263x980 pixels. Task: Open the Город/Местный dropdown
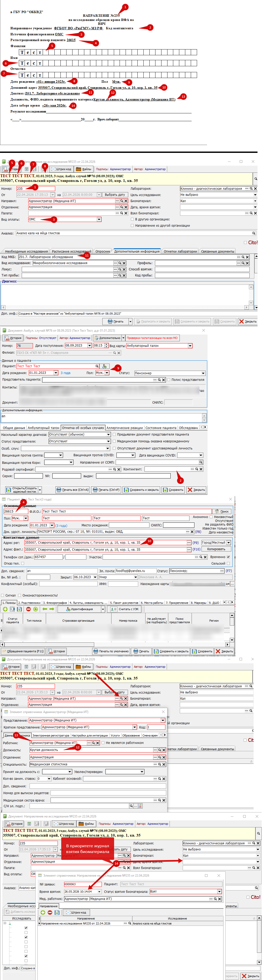228,543
